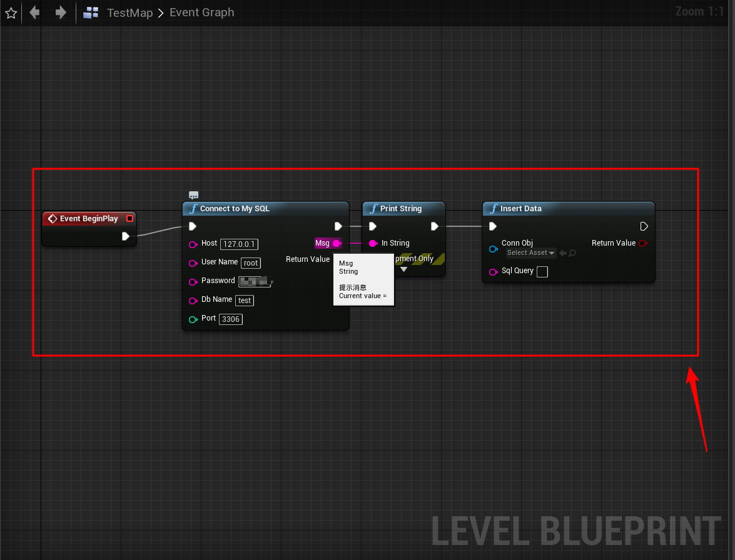The height and width of the screenshot is (560, 735).
Task: Click the red enable indicator on Event BeginPlay
Action: (x=129, y=218)
